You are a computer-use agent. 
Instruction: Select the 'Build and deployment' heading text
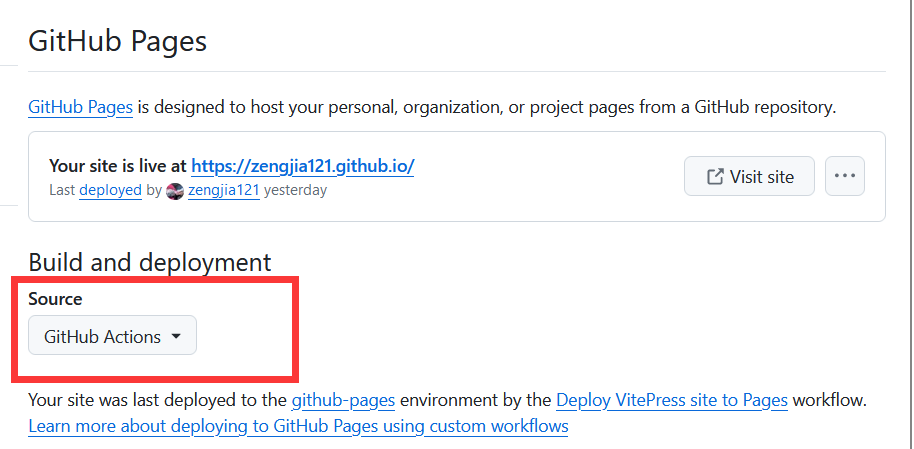[150, 262]
